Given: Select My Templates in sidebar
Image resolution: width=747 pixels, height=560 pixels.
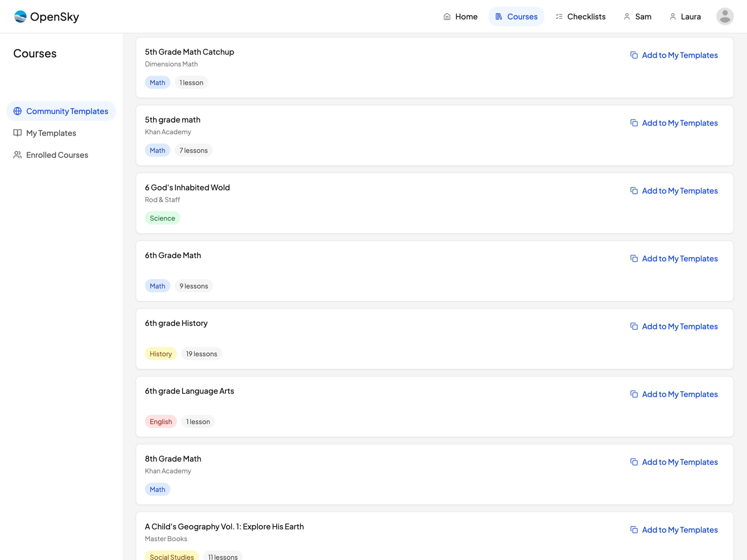Looking at the screenshot, I should coord(61,133).
